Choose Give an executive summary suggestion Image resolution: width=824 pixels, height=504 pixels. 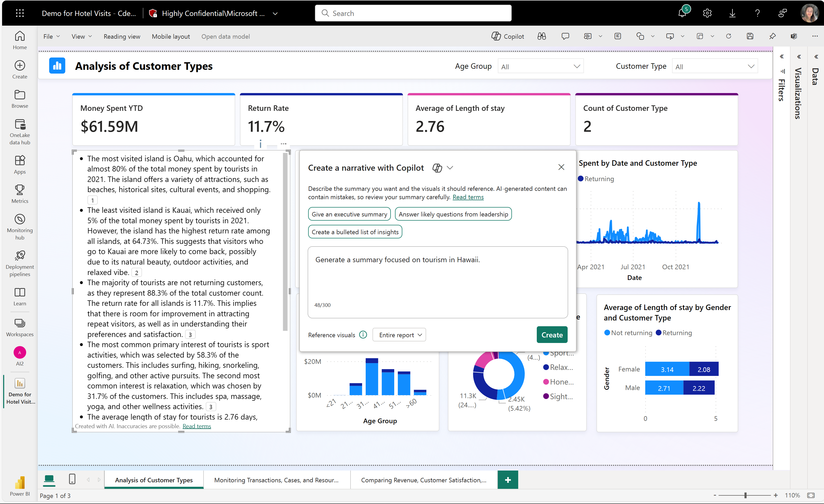tap(349, 214)
